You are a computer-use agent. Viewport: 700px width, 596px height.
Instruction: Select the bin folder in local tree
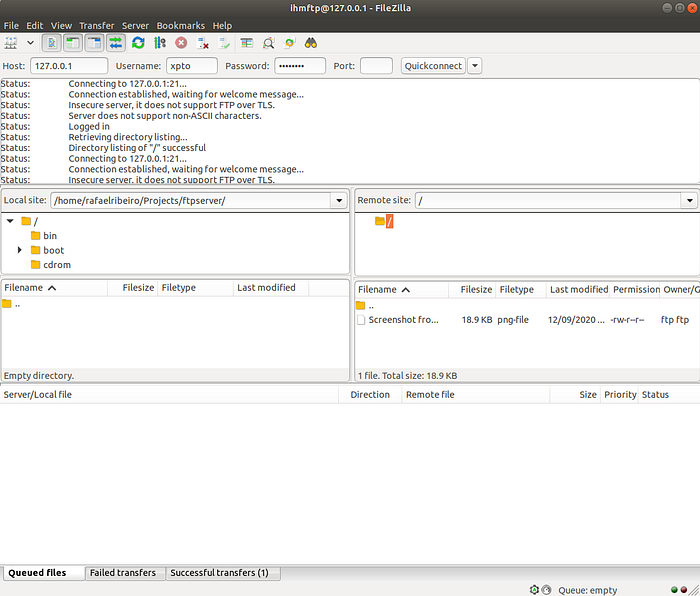click(44, 236)
